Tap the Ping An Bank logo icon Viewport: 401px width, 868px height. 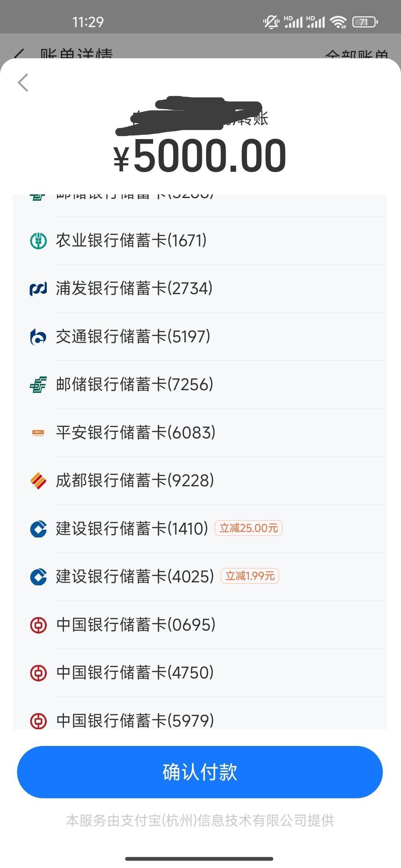38,433
